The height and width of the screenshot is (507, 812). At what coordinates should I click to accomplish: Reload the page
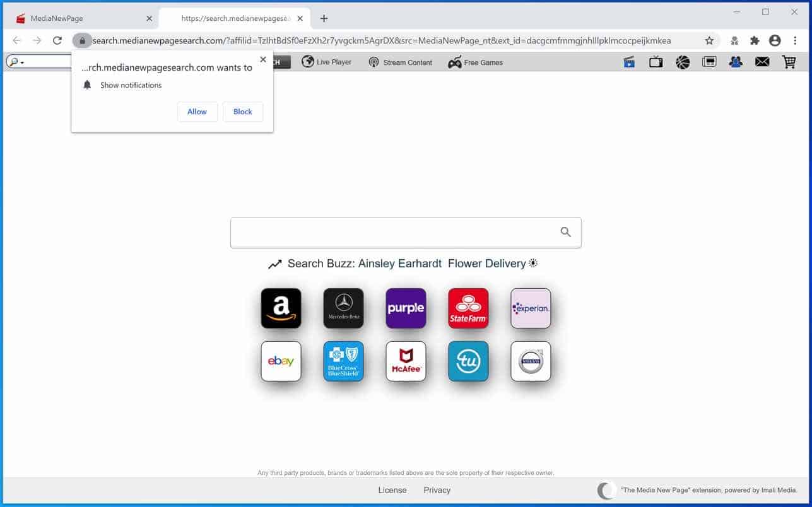pyautogui.click(x=57, y=40)
